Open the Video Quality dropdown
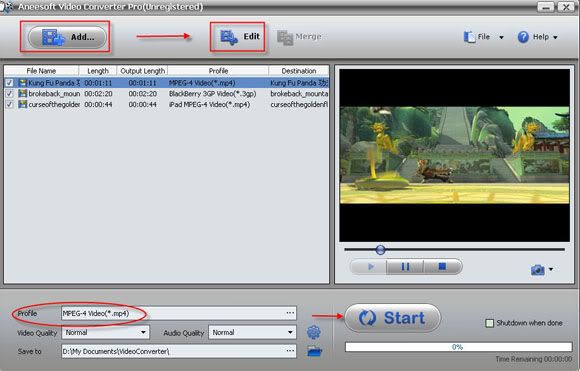The height and width of the screenshot is (371, 580). (106, 332)
